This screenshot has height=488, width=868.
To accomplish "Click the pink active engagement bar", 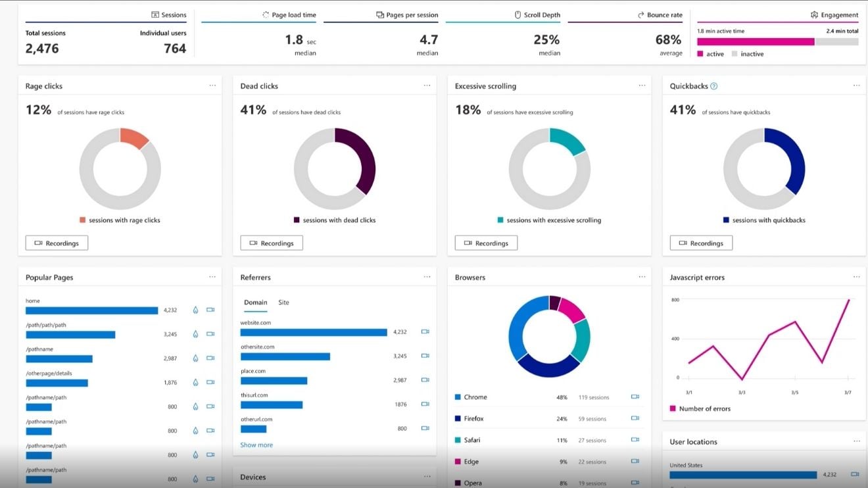I will (756, 41).
